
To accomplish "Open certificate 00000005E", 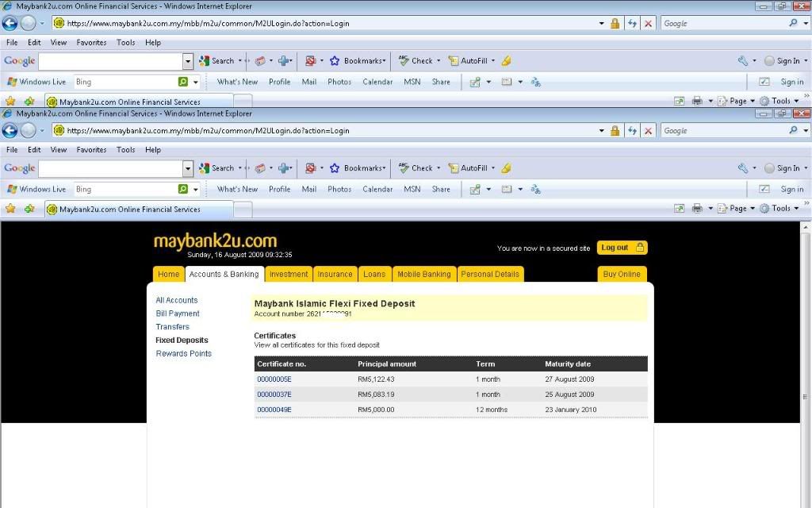I will (x=274, y=379).
